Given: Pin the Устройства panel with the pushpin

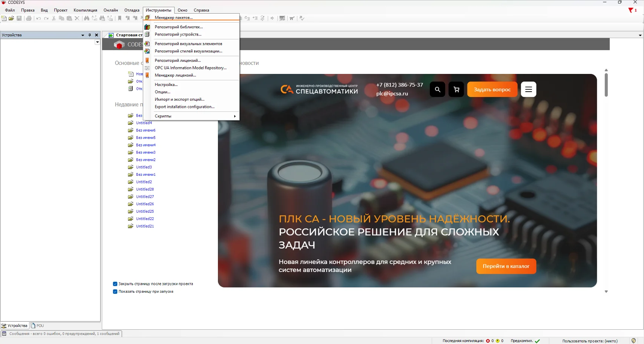Looking at the screenshot, I should (90, 35).
